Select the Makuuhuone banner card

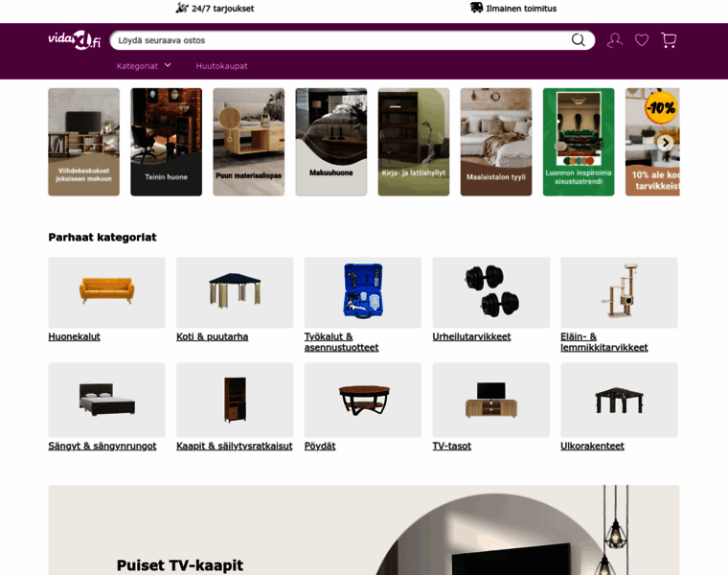(331, 142)
